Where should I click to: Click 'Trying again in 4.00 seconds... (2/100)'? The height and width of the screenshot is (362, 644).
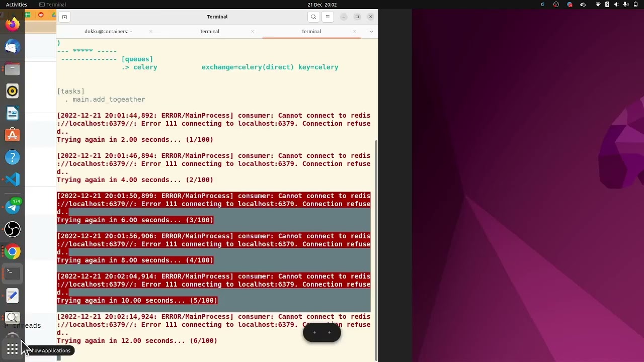point(135,180)
